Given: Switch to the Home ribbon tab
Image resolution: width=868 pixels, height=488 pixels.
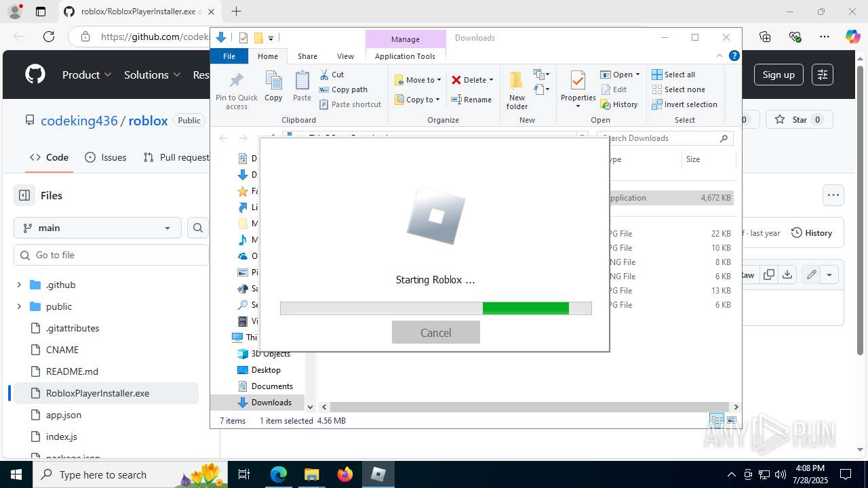Looking at the screenshot, I should pos(268,56).
